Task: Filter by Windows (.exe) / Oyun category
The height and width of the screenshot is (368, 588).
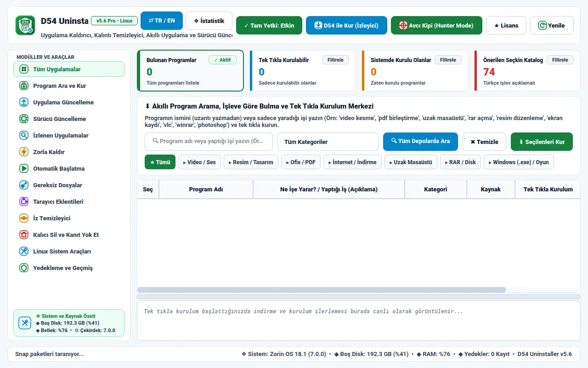Action: click(x=519, y=162)
